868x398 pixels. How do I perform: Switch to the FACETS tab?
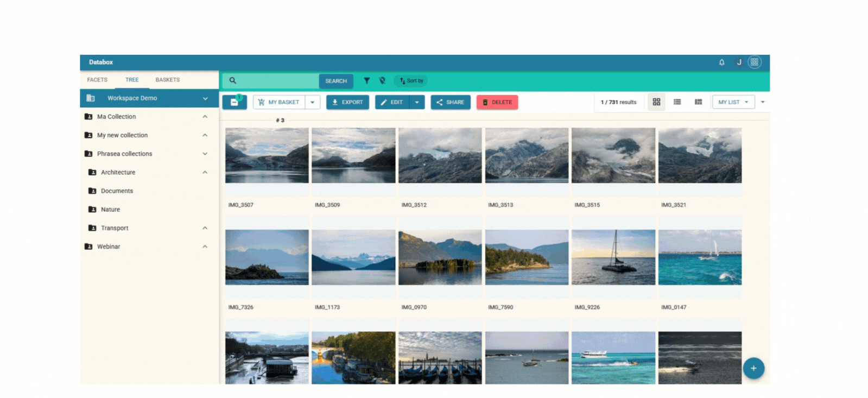click(x=97, y=80)
